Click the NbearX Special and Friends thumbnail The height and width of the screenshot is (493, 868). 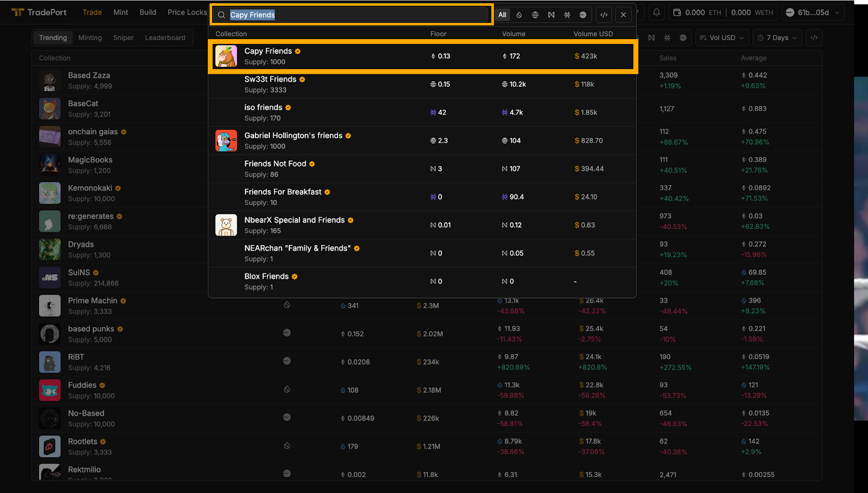[x=226, y=225]
